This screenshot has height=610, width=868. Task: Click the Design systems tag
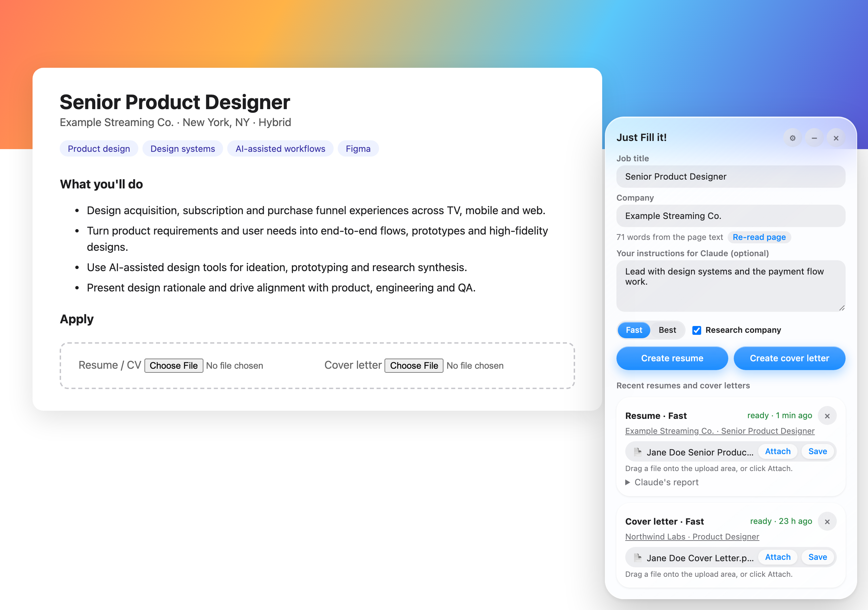tap(183, 148)
